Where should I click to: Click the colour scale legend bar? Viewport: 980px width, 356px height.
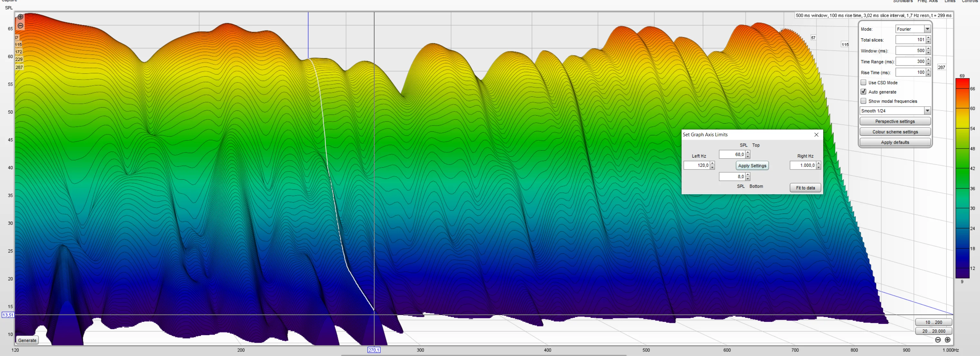click(x=962, y=178)
